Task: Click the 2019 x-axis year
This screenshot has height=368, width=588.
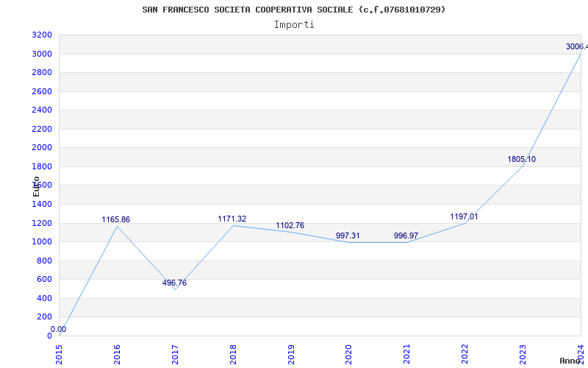Action: point(291,355)
